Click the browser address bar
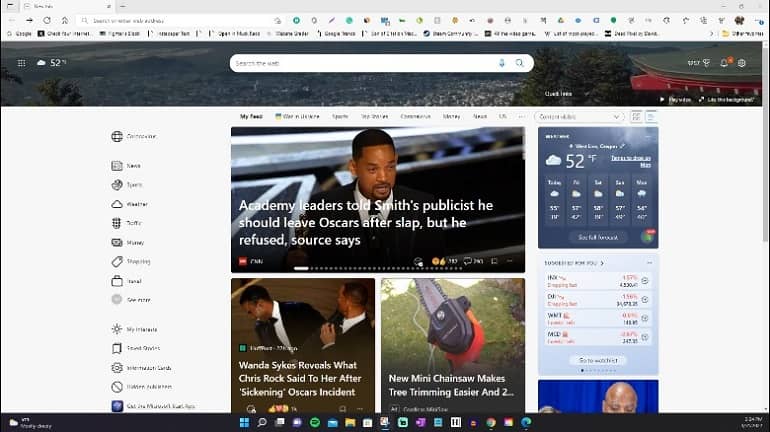Viewport: 770px width, 432px height. pos(179,21)
